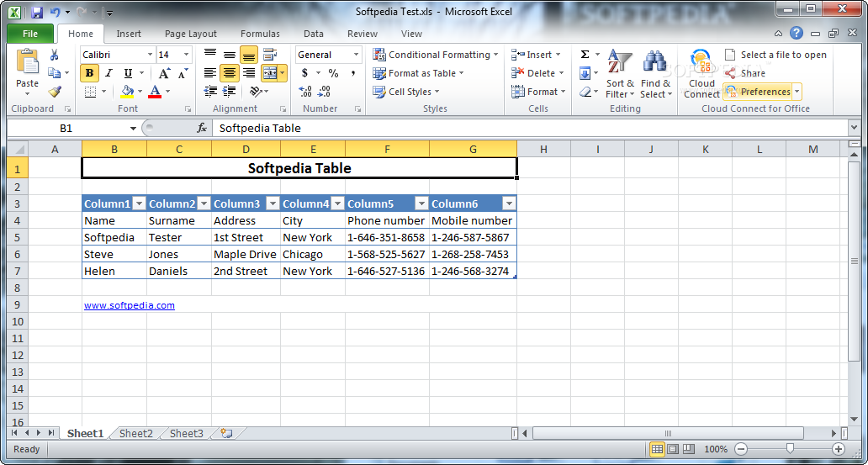Cut selection with the scissors icon
Image resolution: width=868 pixels, height=465 pixels.
(54, 55)
